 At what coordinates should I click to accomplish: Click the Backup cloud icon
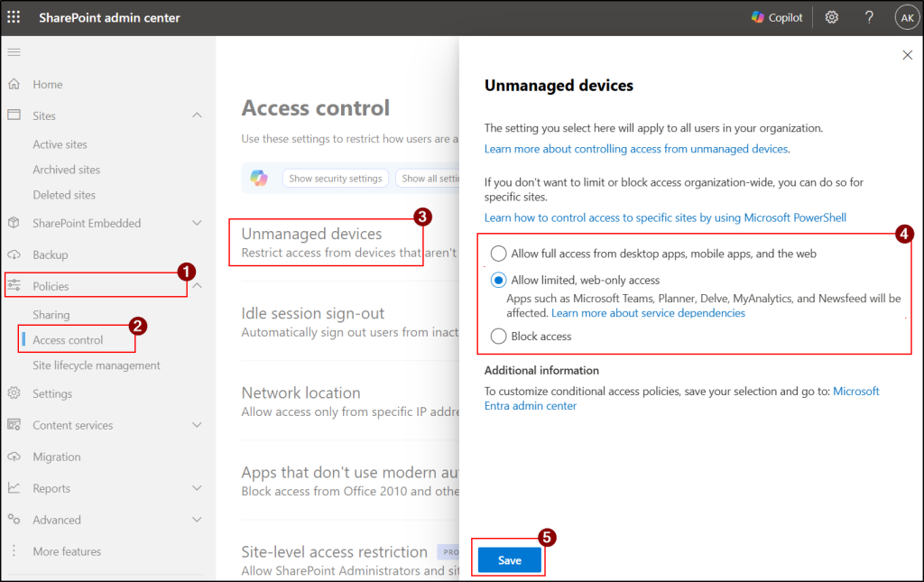click(14, 254)
